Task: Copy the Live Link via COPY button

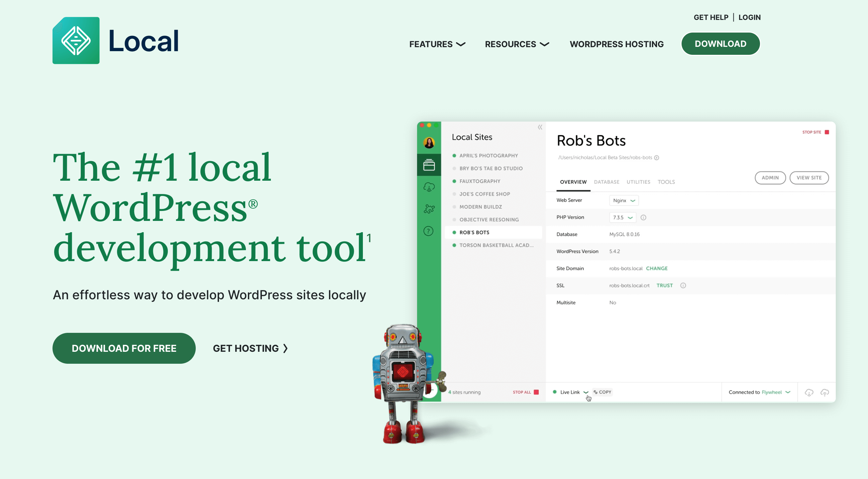Action: tap(602, 392)
